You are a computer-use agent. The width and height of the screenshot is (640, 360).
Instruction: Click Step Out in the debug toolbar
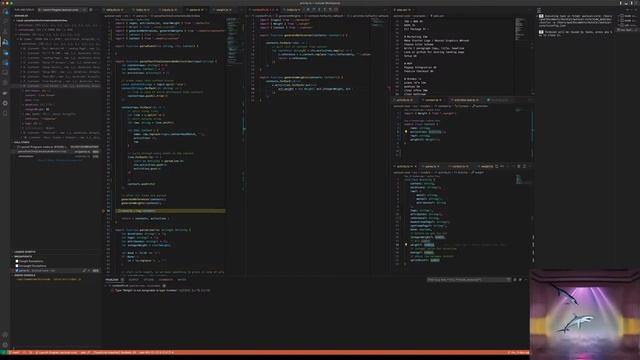click(324, 9)
